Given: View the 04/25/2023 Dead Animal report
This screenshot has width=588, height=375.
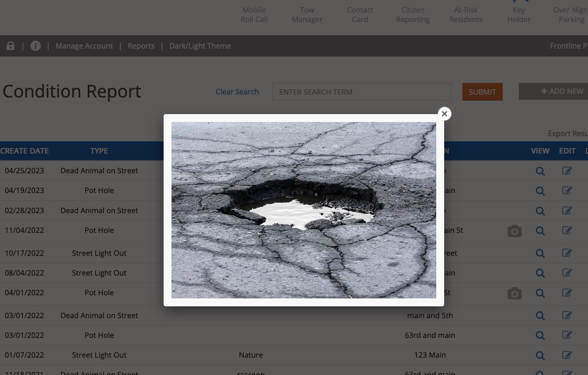Looking at the screenshot, I should (540, 171).
